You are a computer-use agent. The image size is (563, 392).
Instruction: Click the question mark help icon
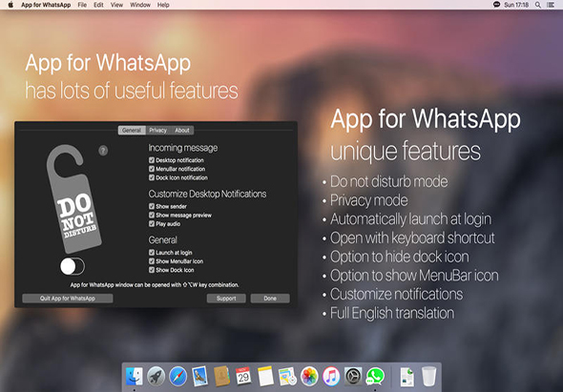pyautogui.click(x=103, y=151)
